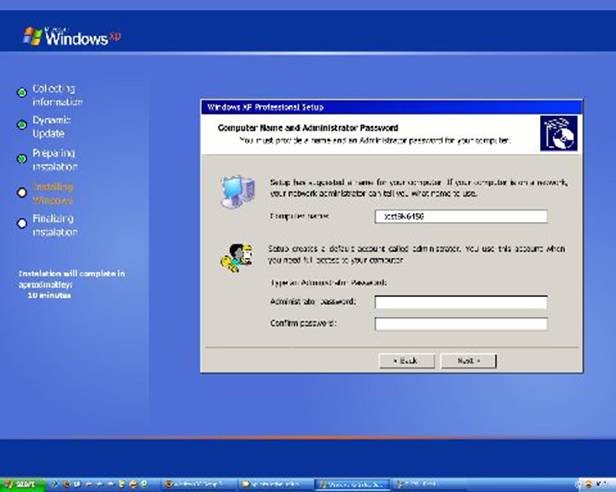Click the 'Computer name:' label

coord(299,216)
